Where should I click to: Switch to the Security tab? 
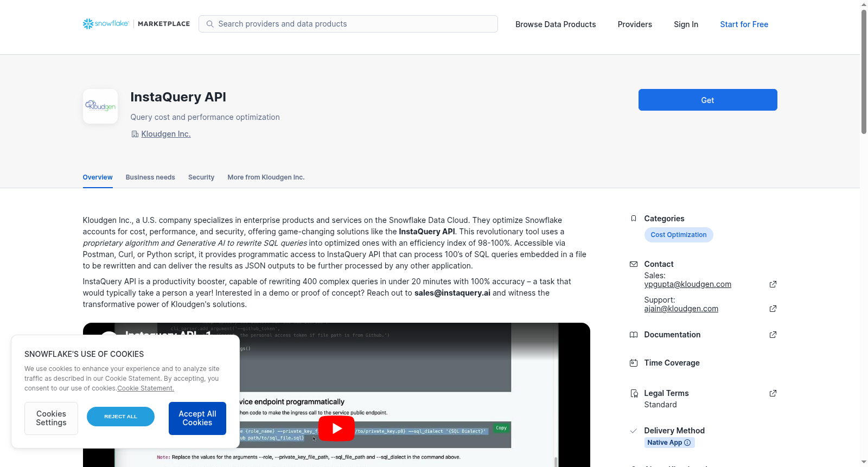[x=201, y=177]
